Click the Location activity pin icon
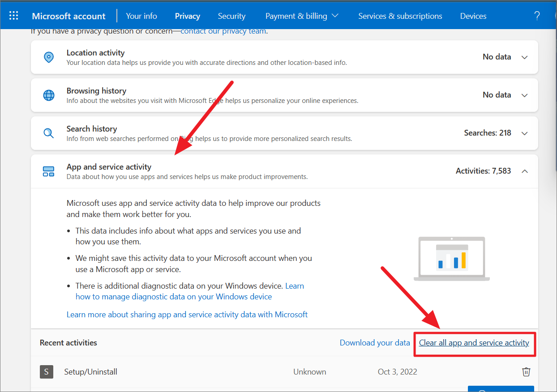Image resolution: width=557 pixels, height=392 pixels. coord(48,57)
